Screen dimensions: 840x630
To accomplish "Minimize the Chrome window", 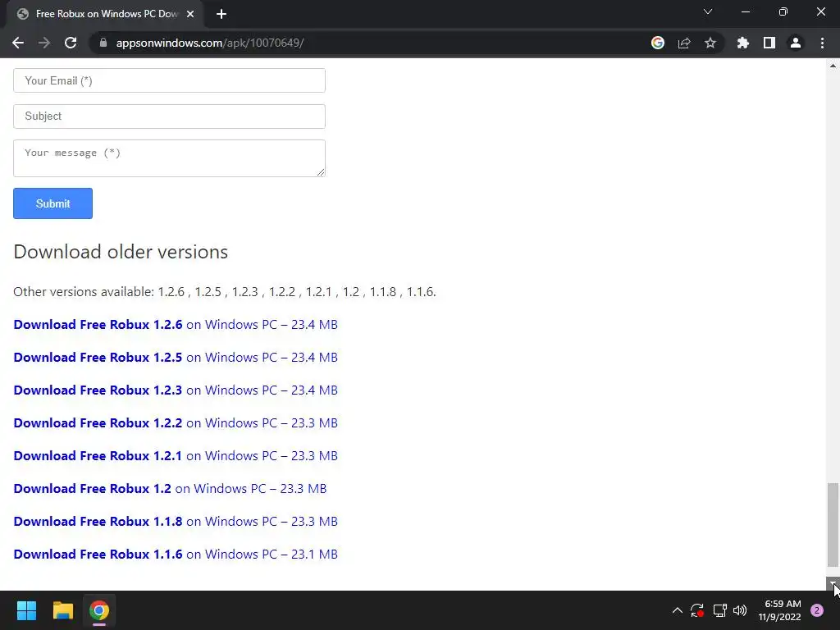I will (745, 11).
